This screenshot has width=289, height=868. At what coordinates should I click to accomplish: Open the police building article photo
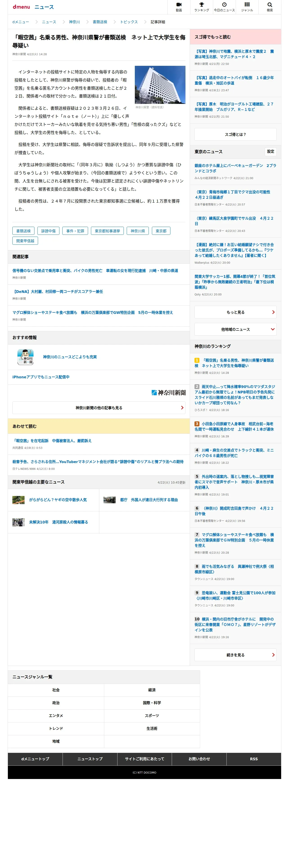(x=160, y=85)
